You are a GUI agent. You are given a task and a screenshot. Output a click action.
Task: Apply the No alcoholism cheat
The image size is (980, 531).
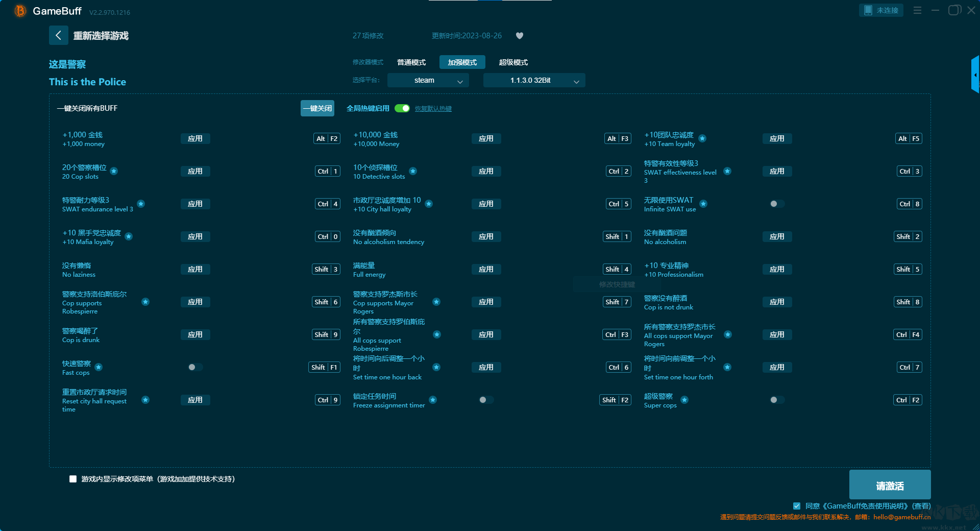777,236
